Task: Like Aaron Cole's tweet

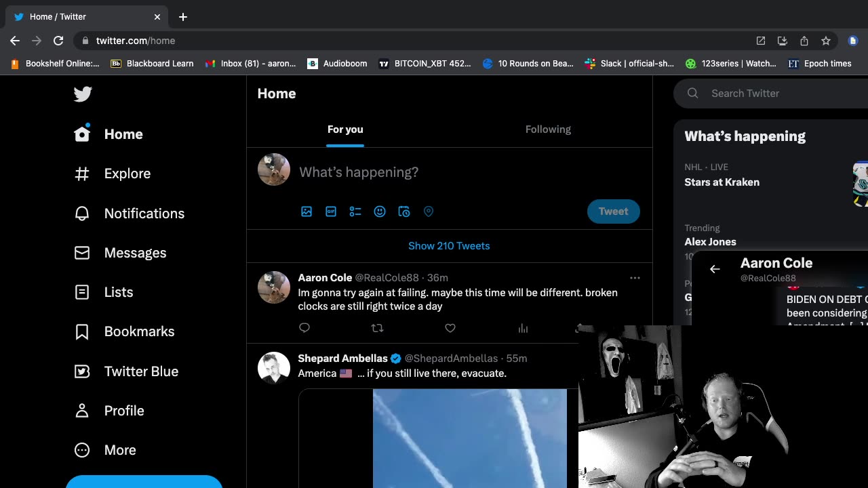Action: pos(450,328)
